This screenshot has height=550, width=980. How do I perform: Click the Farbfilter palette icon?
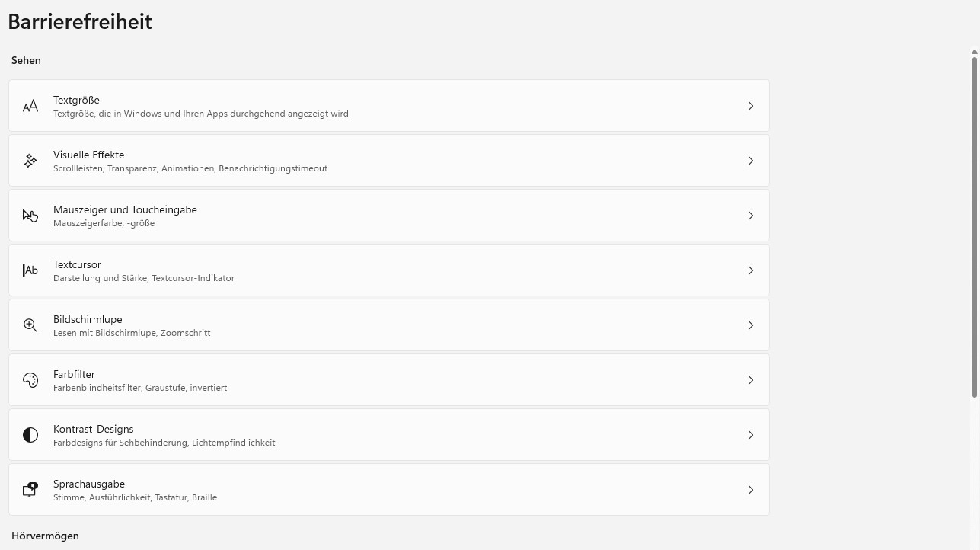(30, 380)
